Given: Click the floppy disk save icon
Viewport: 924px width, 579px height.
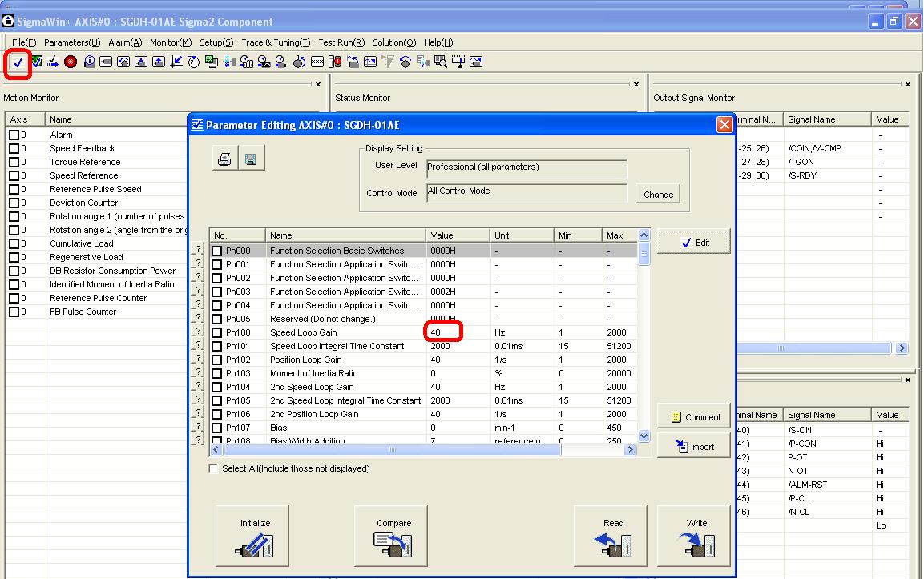Looking at the screenshot, I should (x=251, y=159).
